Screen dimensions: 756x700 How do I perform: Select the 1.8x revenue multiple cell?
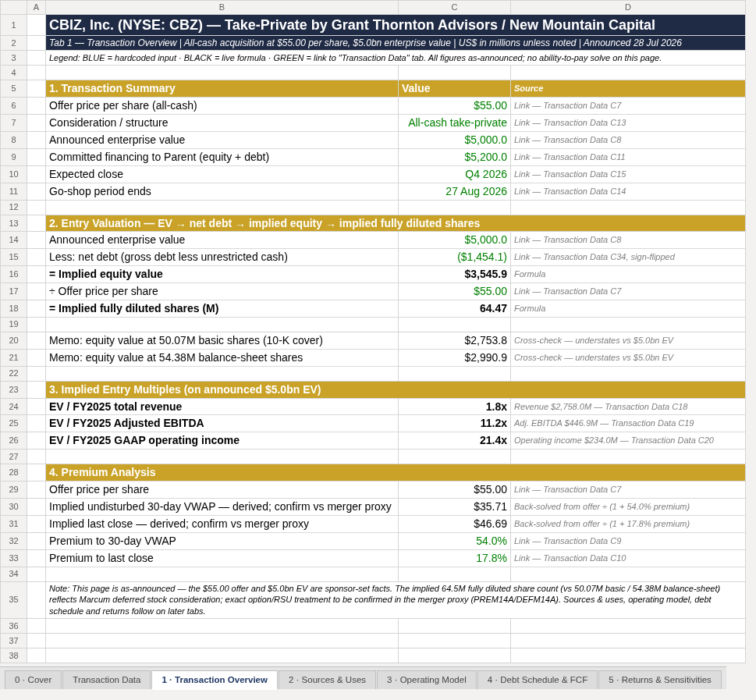pos(454,407)
